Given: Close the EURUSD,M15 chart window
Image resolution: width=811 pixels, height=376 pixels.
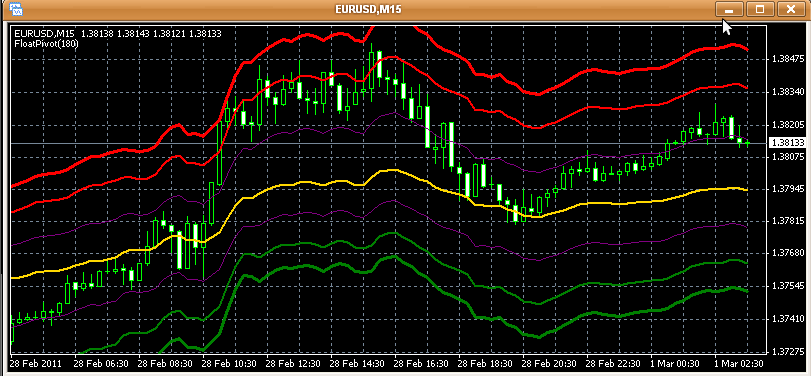Looking at the screenshot, I should coord(790,9).
